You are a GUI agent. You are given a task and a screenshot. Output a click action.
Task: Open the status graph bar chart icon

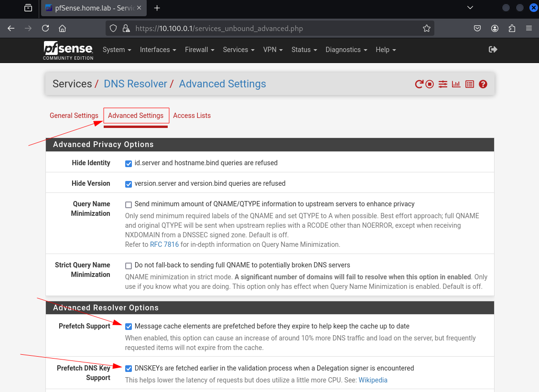pos(456,84)
